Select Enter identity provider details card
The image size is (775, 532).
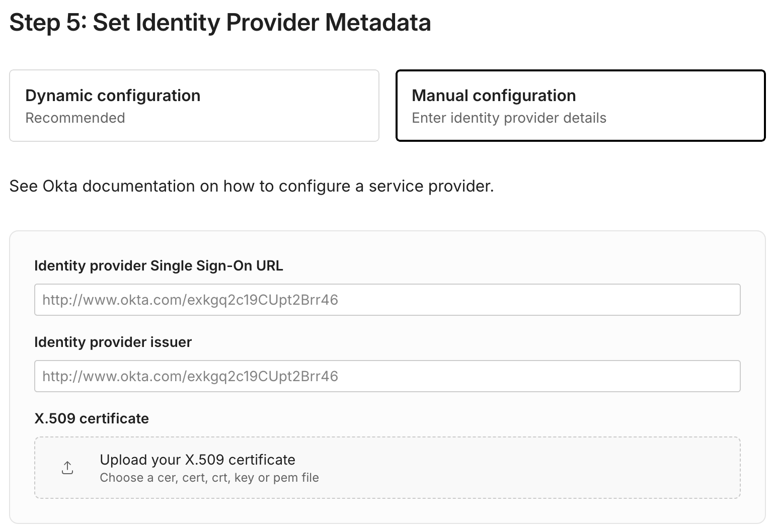[580, 105]
